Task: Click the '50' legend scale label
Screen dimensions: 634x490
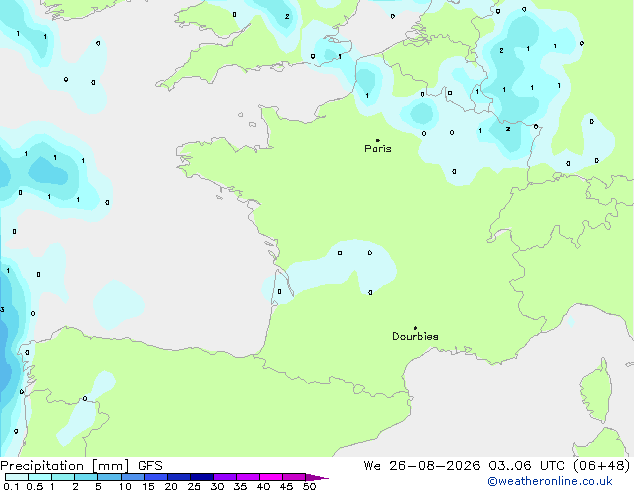Action: pos(309,486)
